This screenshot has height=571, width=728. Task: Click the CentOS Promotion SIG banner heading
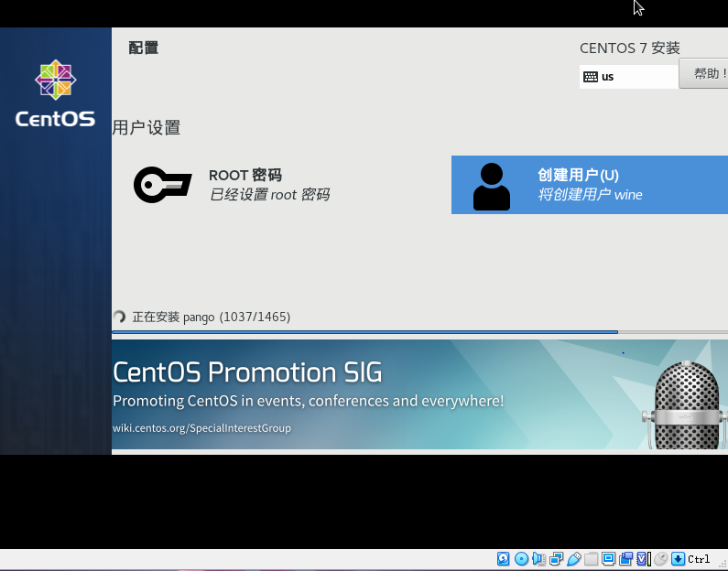pos(247,372)
